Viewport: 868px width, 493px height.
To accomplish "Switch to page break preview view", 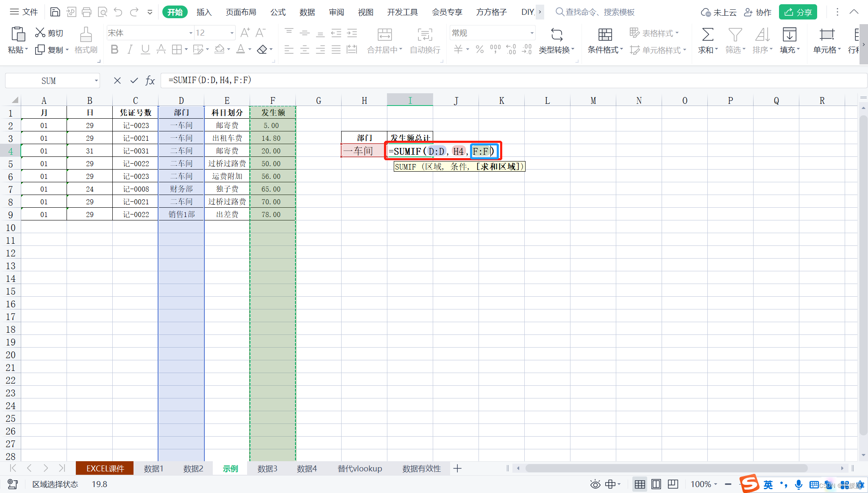I will [656, 484].
